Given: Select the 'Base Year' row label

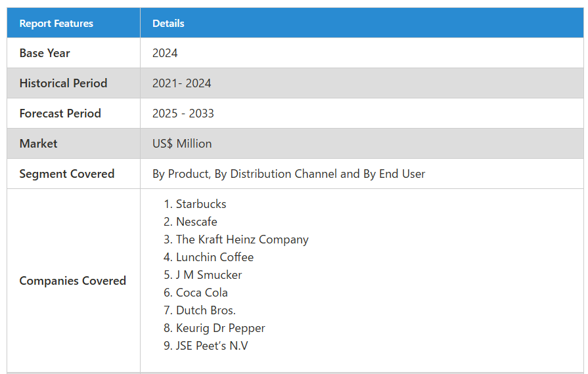Looking at the screenshot, I should (x=45, y=53).
